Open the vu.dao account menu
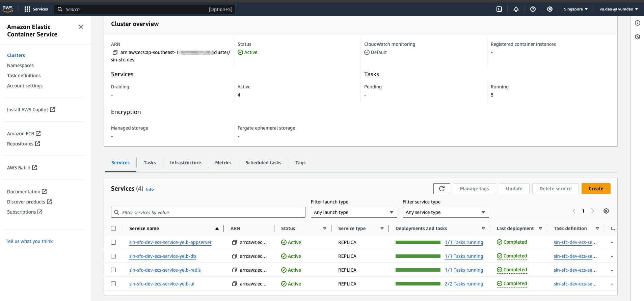The image size is (644, 301). pyautogui.click(x=619, y=9)
